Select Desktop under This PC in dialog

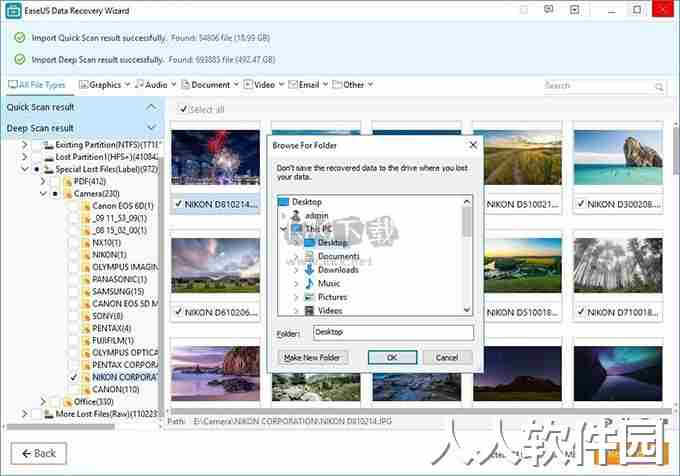(x=333, y=242)
